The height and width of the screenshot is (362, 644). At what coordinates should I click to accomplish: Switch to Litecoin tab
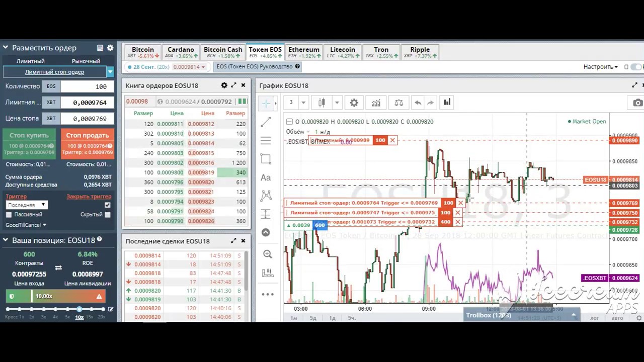click(343, 52)
